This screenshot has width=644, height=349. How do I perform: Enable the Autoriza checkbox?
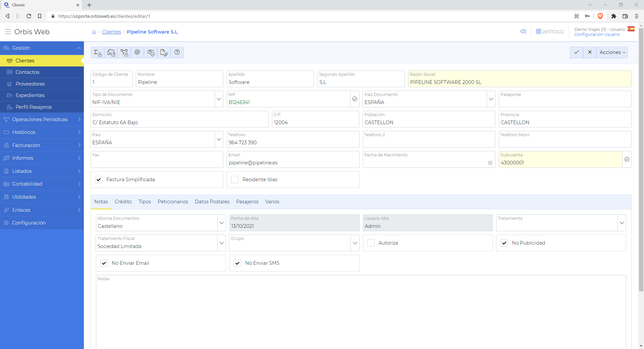[x=371, y=243]
